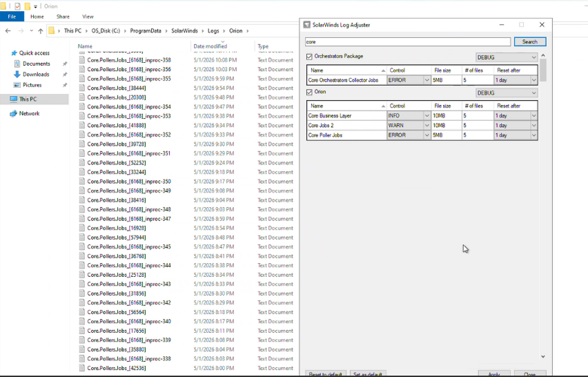This screenshot has height=377, width=588.
Task: Open Orchestrators Package DEBUG level dropdown
Action: tap(507, 57)
